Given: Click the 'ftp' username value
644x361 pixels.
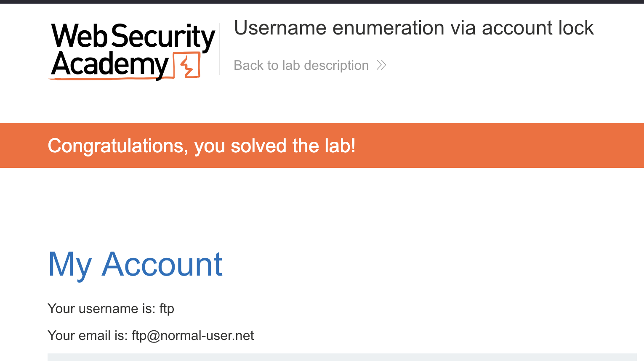Looking at the screenshot, I should coord(167,309).
